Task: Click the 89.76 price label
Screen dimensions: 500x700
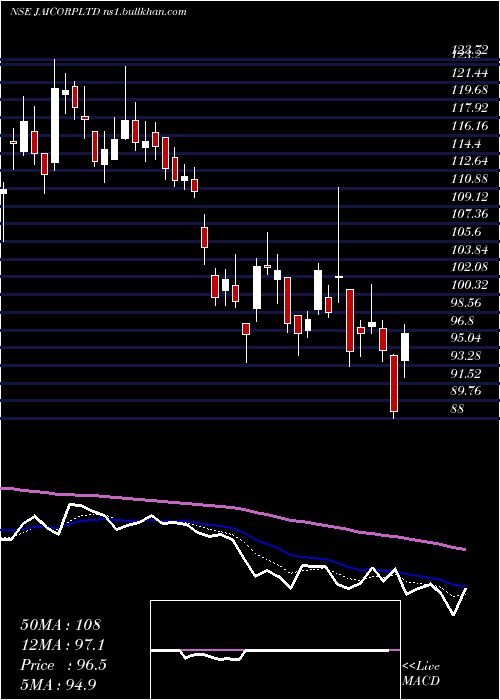Action: pos(466,391)
